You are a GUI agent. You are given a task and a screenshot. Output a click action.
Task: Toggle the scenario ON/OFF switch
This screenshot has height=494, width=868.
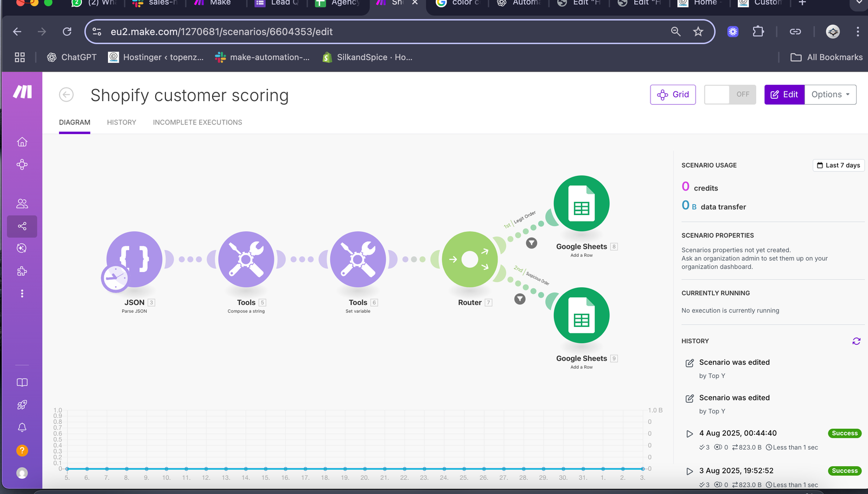(x=730, y=94)
